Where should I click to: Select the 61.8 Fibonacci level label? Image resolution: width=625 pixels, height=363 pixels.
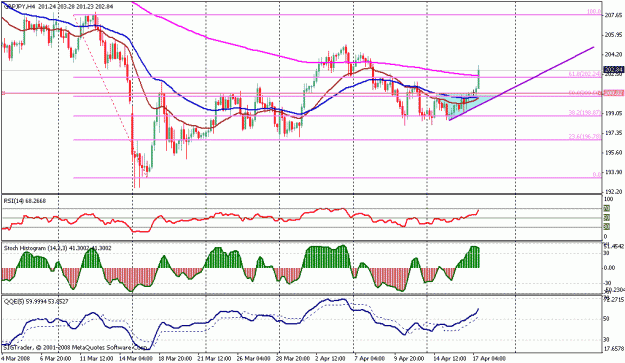tap(585, 74)
